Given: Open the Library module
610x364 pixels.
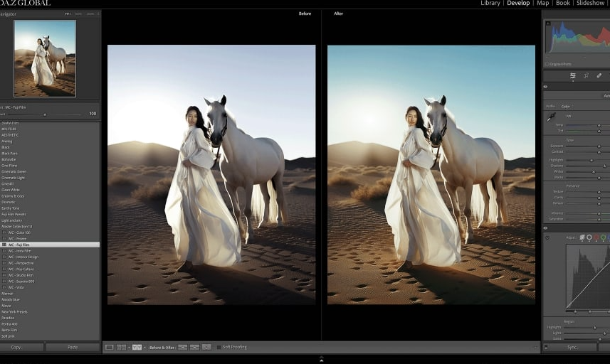Looking at the screenshot, I should (x=490, y=3).
